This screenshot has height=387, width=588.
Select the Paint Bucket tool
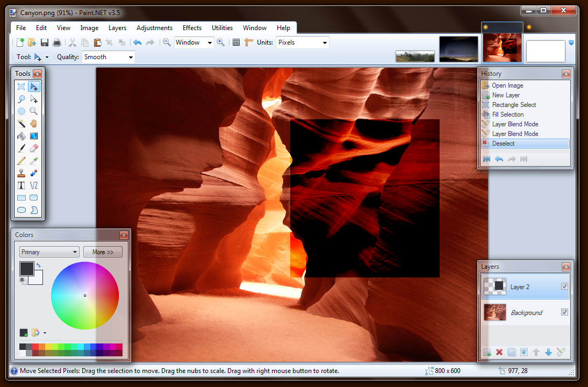pyautogui.click(x=21, y=136)
